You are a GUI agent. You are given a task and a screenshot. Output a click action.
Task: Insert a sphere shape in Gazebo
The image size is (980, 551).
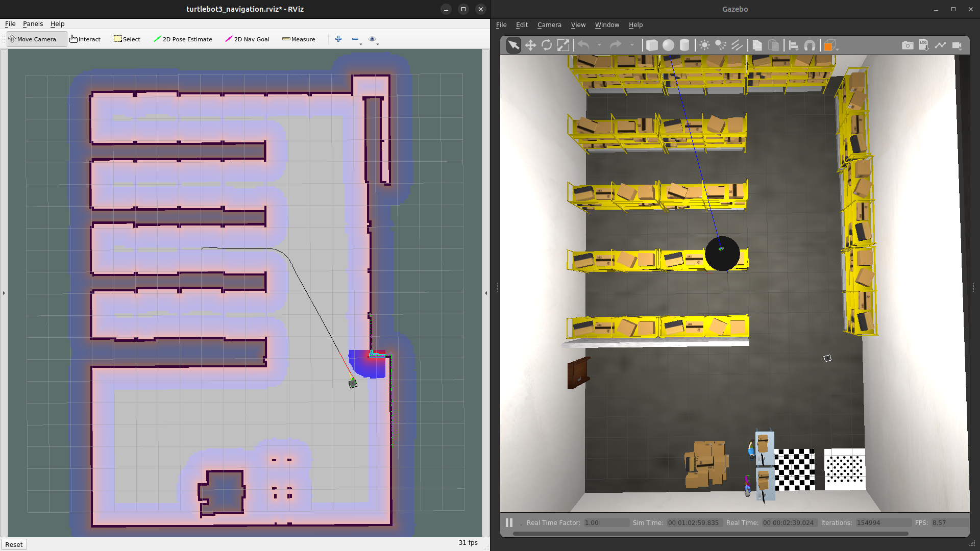pos(668,45)
